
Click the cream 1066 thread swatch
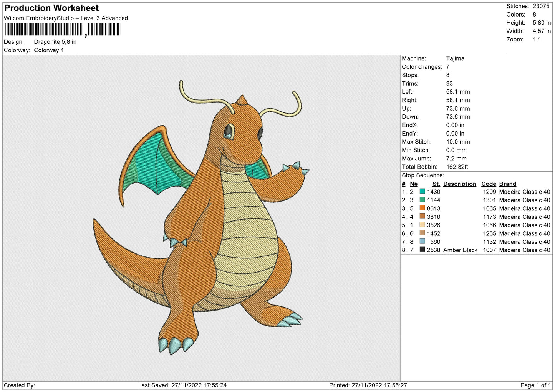pyautogui.click(x=422, y=225)
